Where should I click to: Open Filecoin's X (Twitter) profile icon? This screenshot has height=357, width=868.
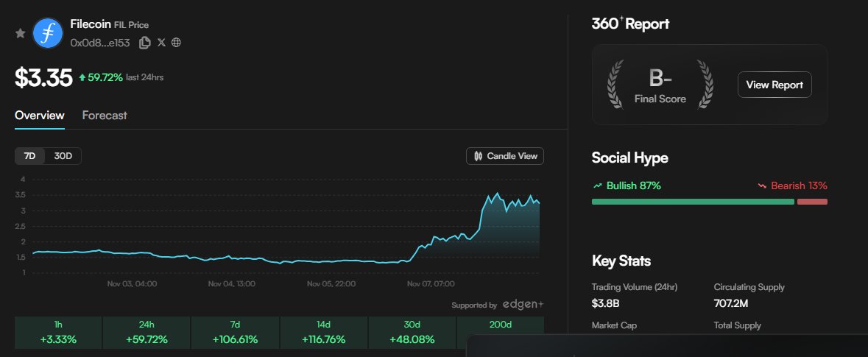(x=161, y=43)
